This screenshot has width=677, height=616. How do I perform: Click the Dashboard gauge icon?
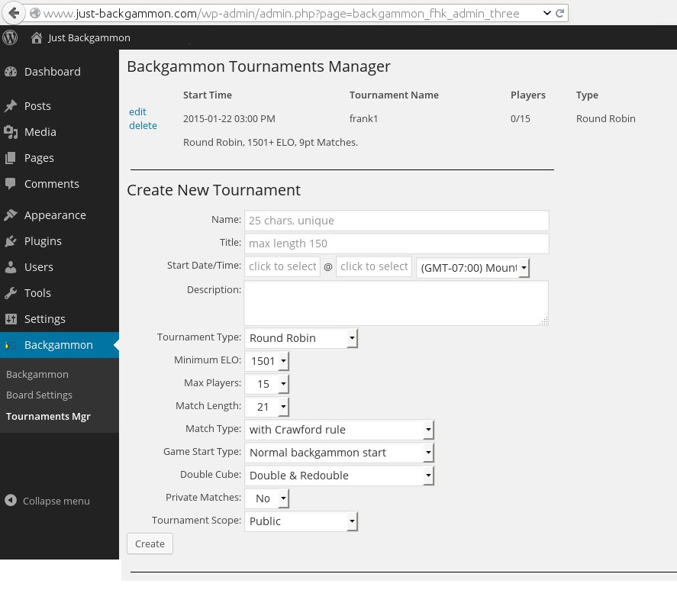[x=11, y=72]
